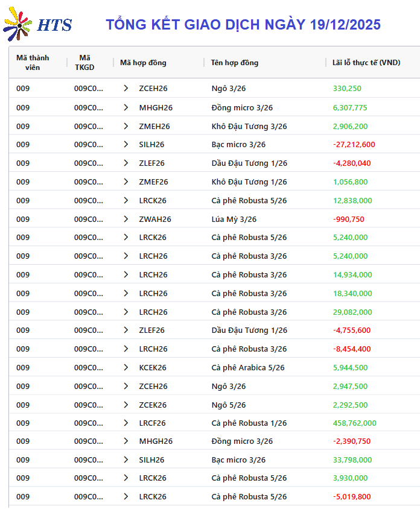Sort by the Mã thành viên column
Screen dimensions: 420x509
pos(33,63)
